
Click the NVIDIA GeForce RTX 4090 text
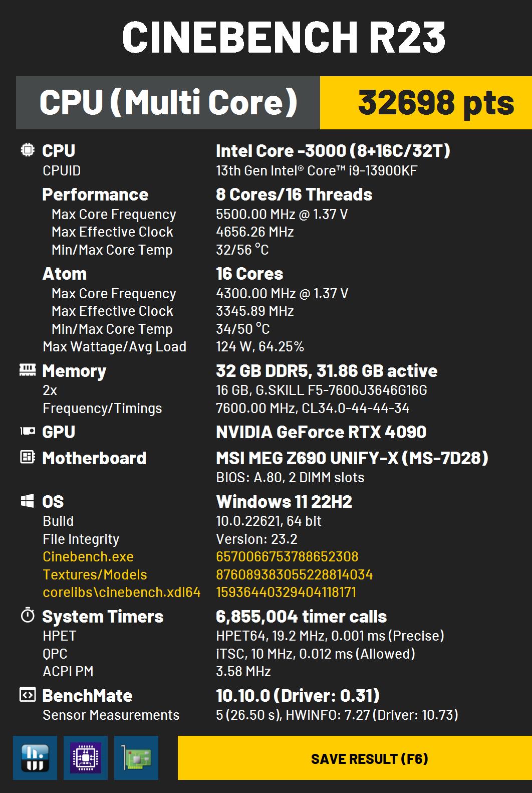321,432
